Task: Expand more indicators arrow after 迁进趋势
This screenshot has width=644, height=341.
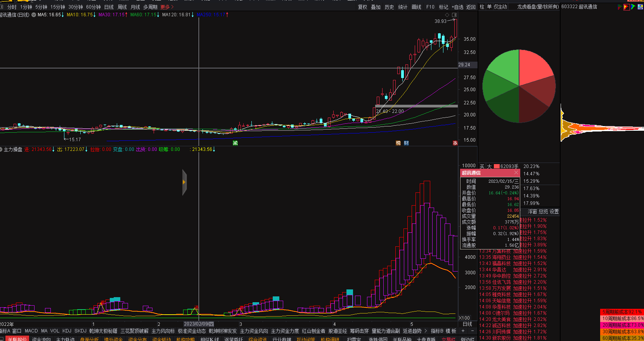Action: point(426,331)
